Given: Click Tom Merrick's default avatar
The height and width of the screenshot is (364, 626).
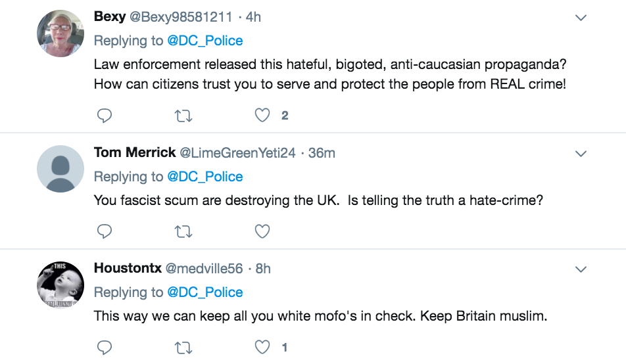Looking at the screenshot, I should click(60, 169).
